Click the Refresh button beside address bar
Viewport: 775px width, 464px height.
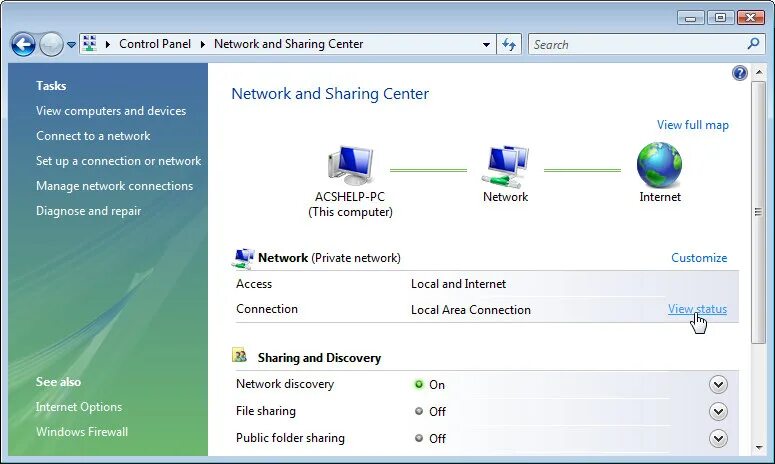coord(509,44)
